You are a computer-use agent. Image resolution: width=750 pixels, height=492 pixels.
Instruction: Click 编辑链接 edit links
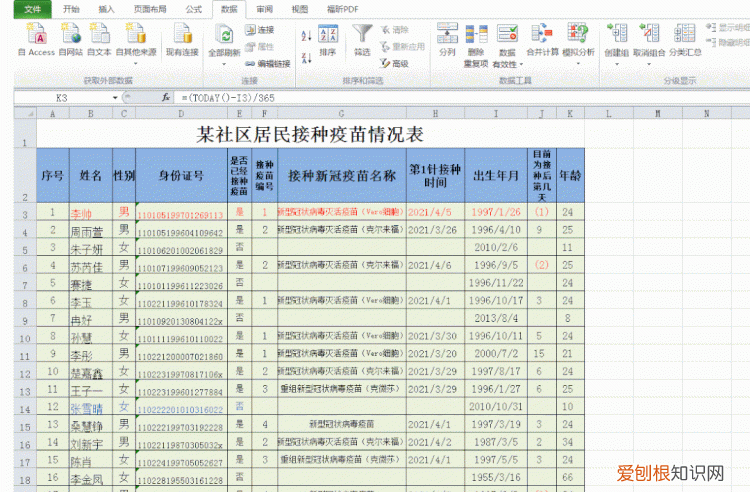(268, 63)
